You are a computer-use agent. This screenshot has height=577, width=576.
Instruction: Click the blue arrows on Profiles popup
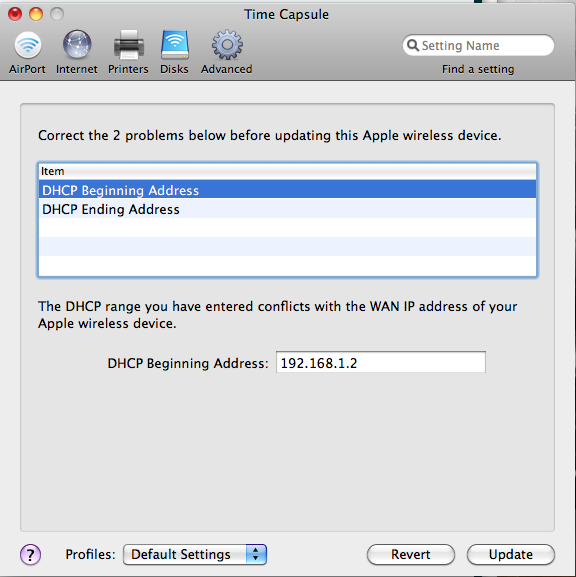(x=256, y=554)
